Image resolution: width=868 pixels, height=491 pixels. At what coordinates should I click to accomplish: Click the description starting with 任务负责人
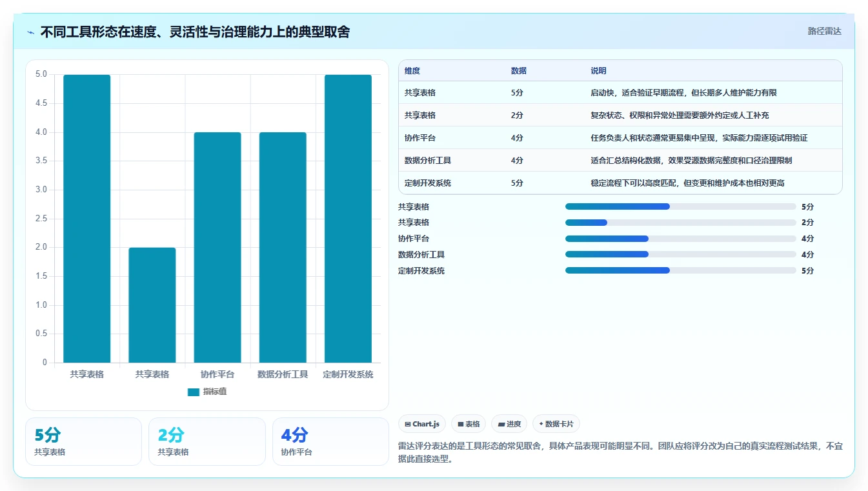tap(699, 138)
